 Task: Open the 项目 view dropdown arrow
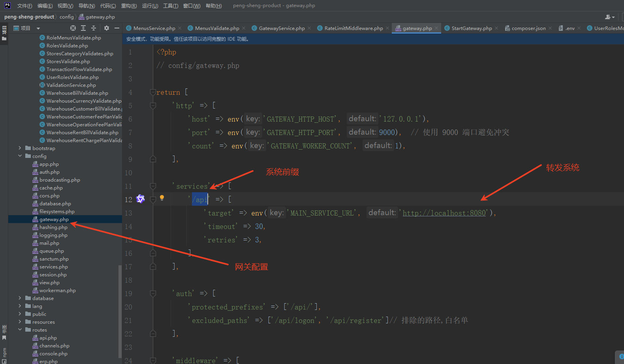[38, 28]
